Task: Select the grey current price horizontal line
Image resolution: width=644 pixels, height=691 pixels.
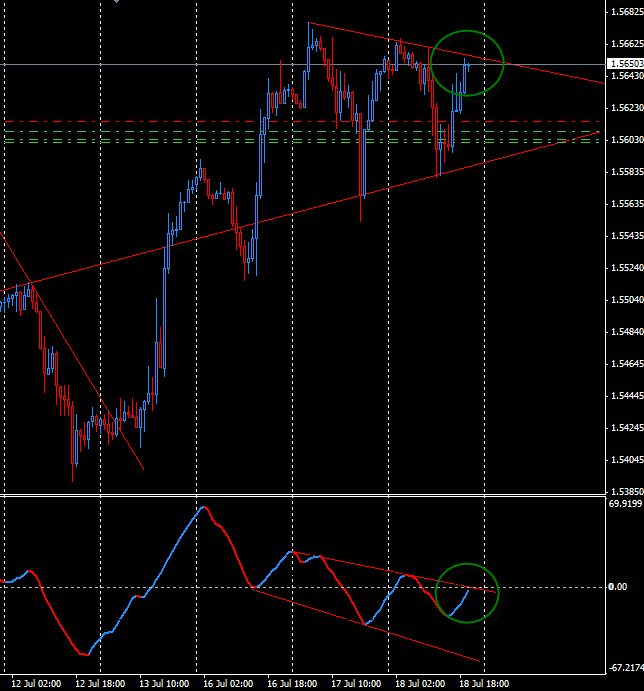Action: [x=303, y=65]
